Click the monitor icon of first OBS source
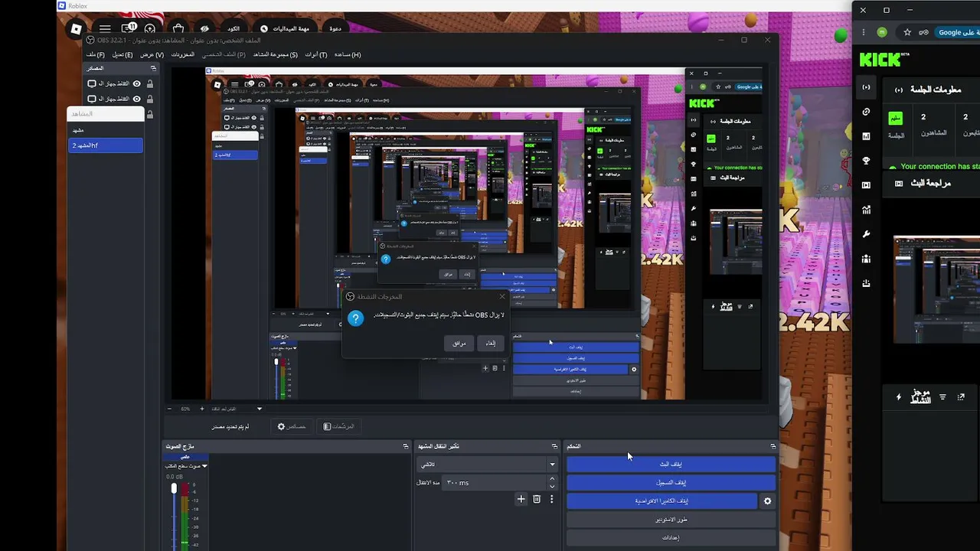This screenshot has width=980, height=551. (92, 83)
